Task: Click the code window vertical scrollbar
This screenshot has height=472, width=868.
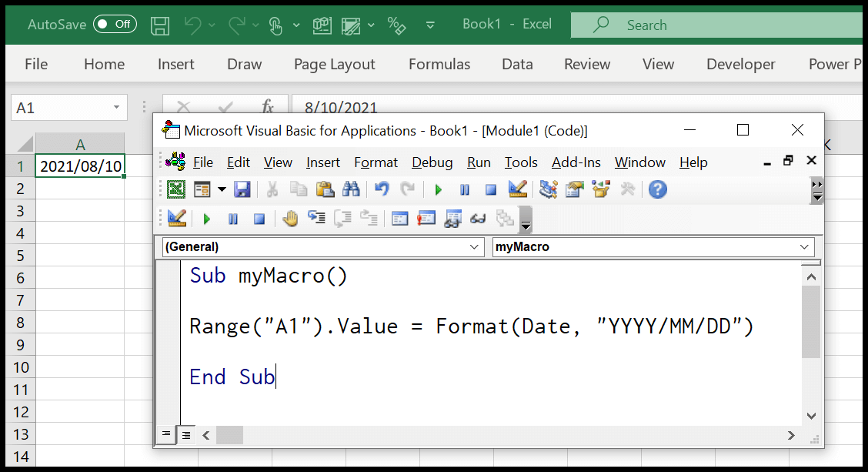Action: click(811, 346)
